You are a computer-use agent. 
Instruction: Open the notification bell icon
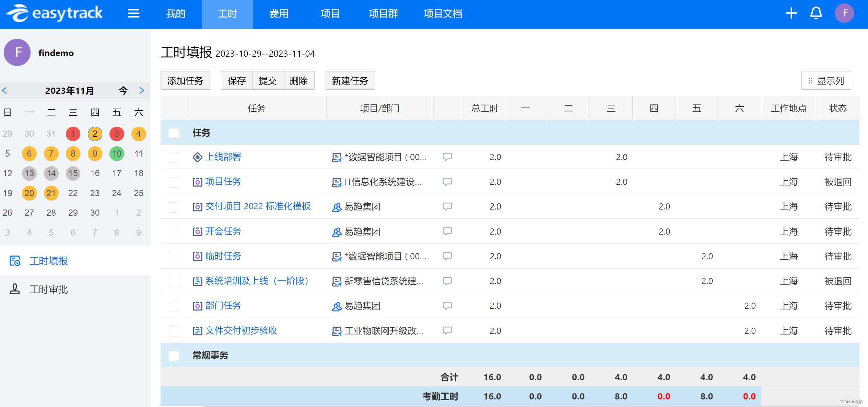click(x=816, y=13)
